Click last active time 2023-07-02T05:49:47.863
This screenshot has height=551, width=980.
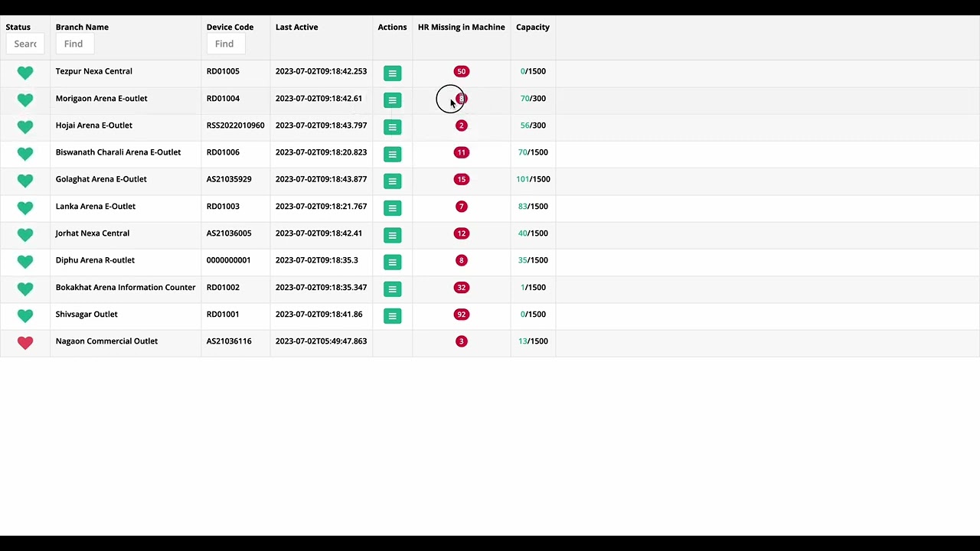(x=321, y=341)
